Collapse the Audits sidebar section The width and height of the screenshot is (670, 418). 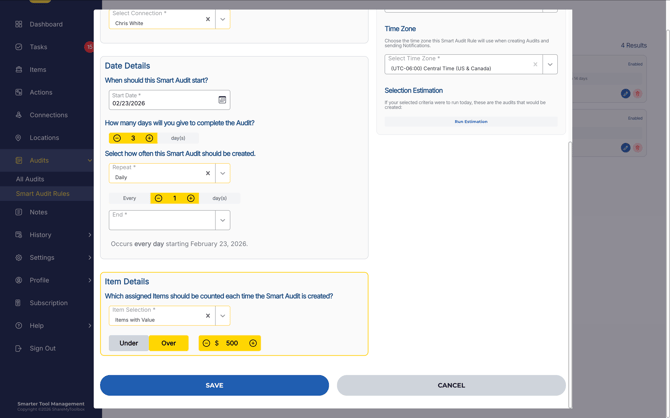(x=90, y=160)
